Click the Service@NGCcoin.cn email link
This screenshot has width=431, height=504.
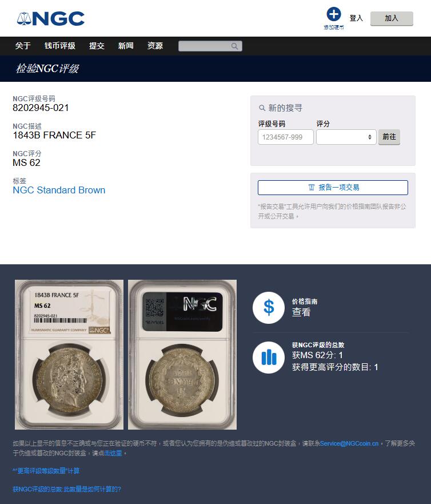[x=349, y=443]
